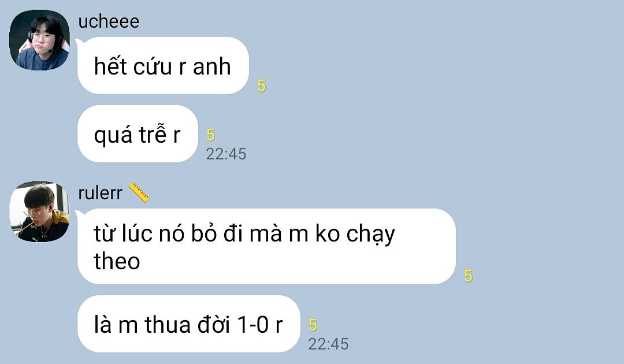The image size is (624, 364).
Task: Click the speech tail of ucheee's first bubble
Action: point(80,42)
